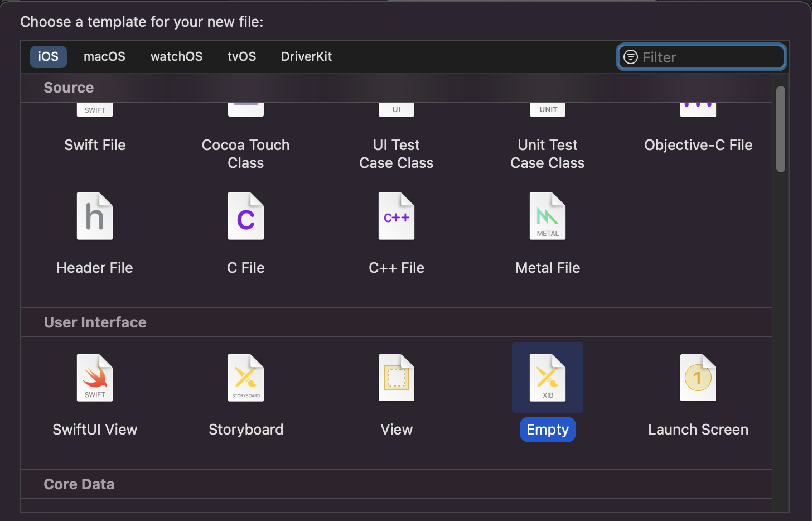Viewport: 812px width, 521px height.
Task: Click the C File label
Action: pos(246,268)
